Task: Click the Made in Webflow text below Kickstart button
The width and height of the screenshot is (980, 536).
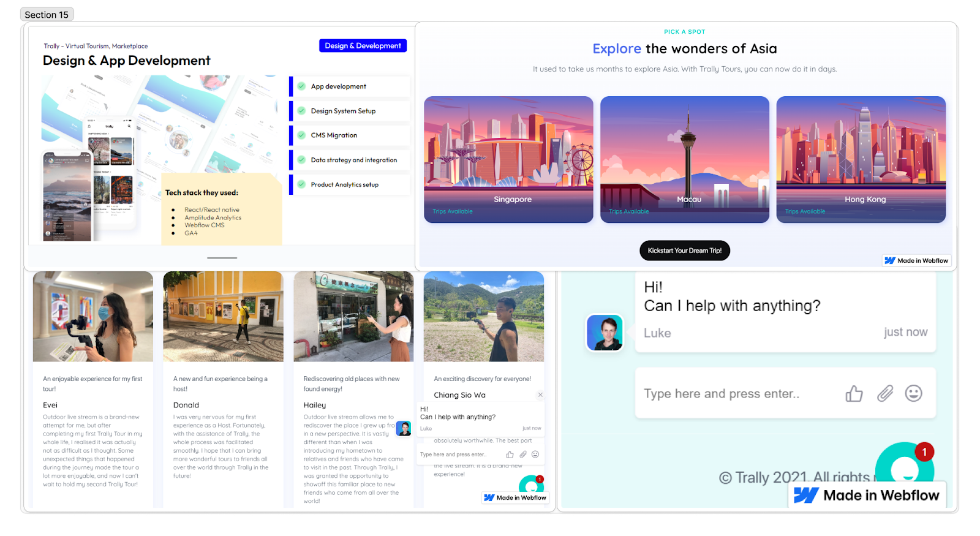Action: [923, 261]
